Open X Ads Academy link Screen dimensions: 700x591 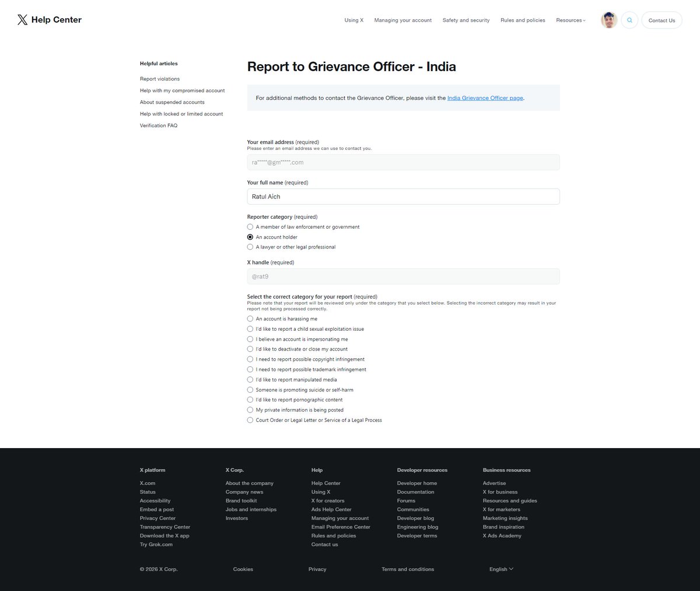502,536
